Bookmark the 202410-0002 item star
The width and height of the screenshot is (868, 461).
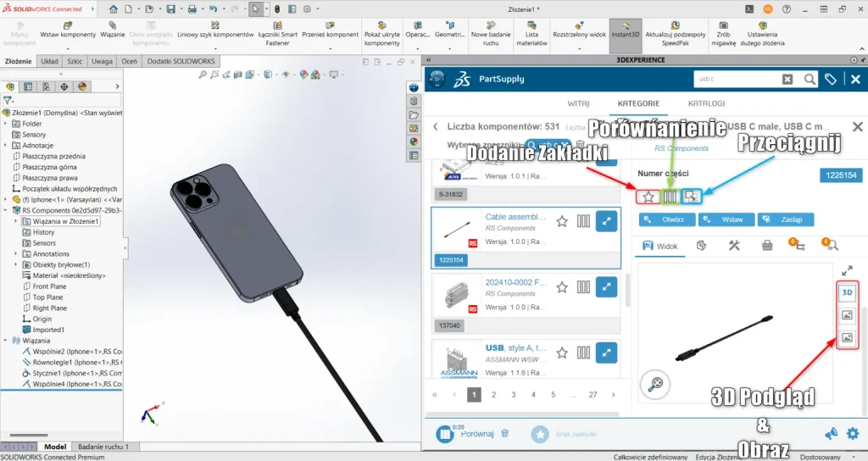tap(562, 287)
